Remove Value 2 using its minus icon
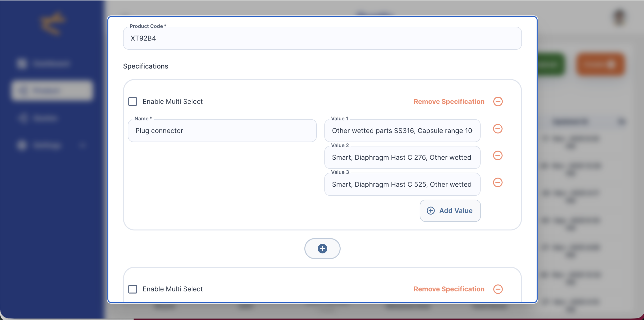Viewport: 644px width, 320px height. 497,156
